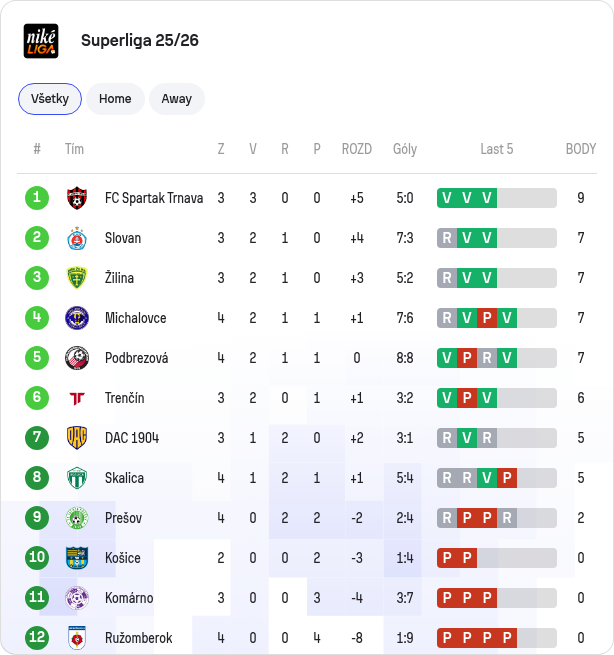Image resolution: width=614 pixels, height=655 pixels.
Task: Click the Niké Liga logo
Action: [41, 41]
